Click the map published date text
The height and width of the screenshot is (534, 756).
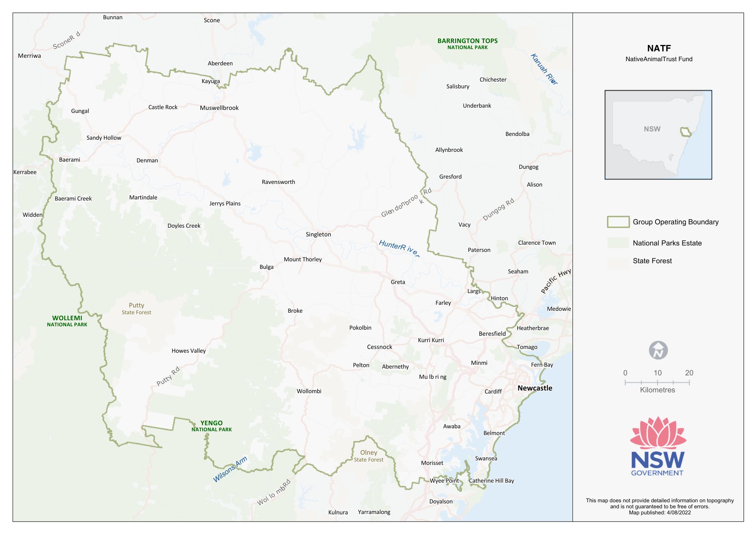click(x=660, y=512)
